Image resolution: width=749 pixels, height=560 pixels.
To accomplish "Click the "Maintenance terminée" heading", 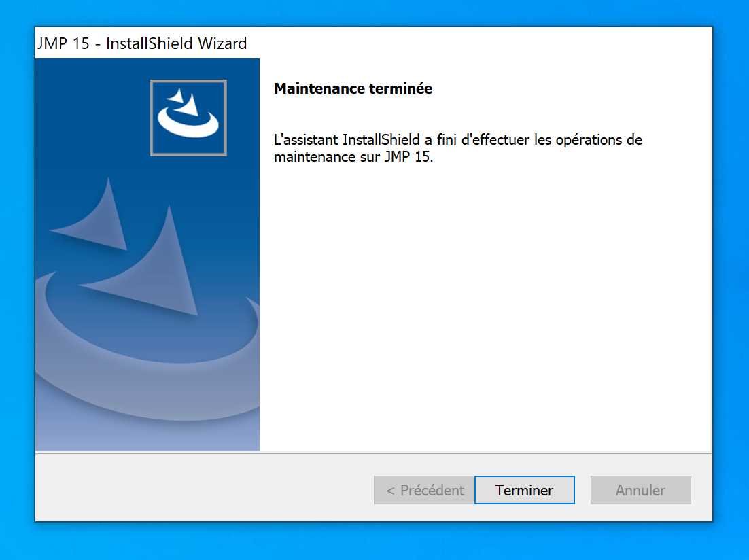I will 353,88.
